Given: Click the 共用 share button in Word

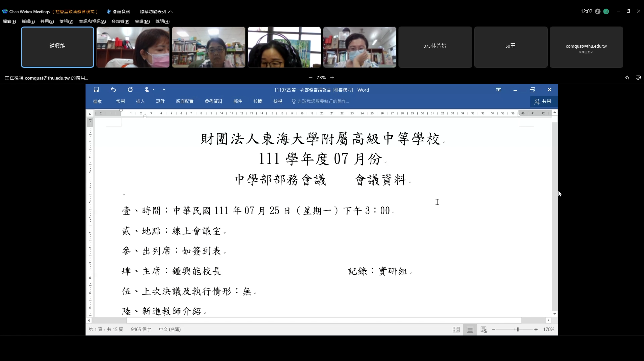Looking at the screenshot, I should click(x=543, y=101).
